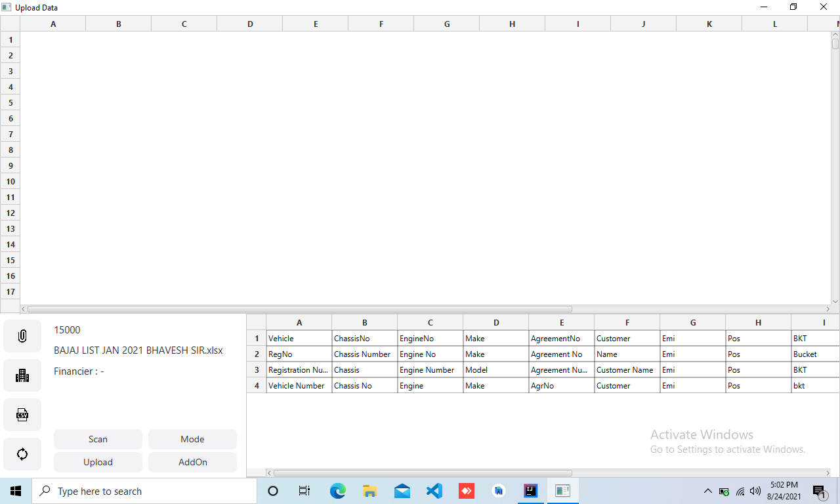Launch Microsoft Edge from the taskbar

coord(337,490)
